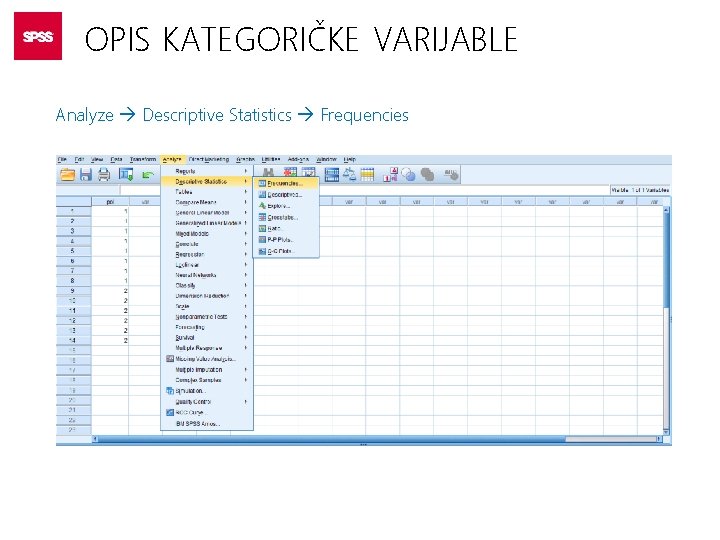Open the Utilities menu
720x540 pixels.
[271, 159]
